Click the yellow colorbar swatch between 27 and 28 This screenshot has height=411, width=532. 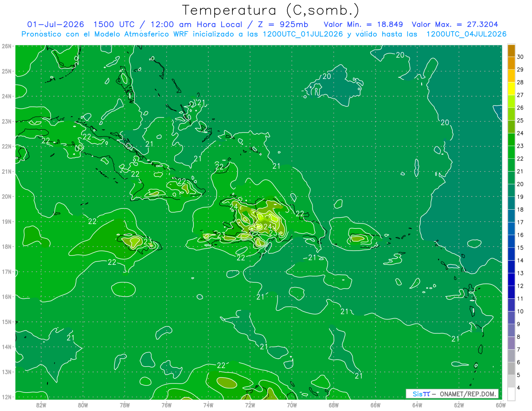click(x=511, y=88)
